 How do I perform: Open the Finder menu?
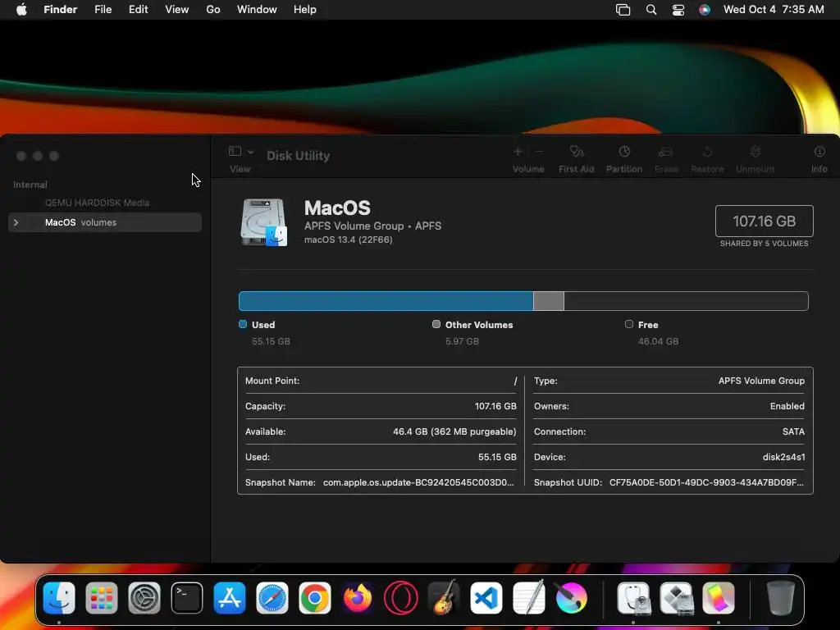(x=60, y=10)
